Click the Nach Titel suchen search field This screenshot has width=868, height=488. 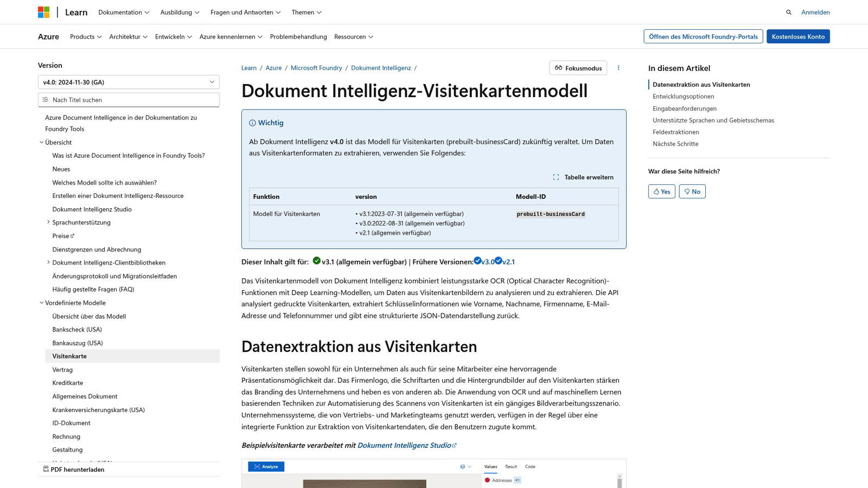tap(129, 100)
